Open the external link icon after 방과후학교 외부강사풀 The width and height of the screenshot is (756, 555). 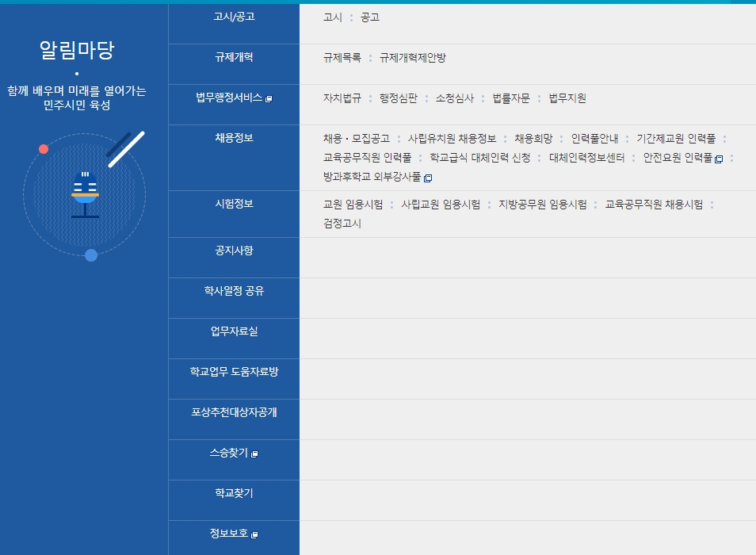(427, 178)
